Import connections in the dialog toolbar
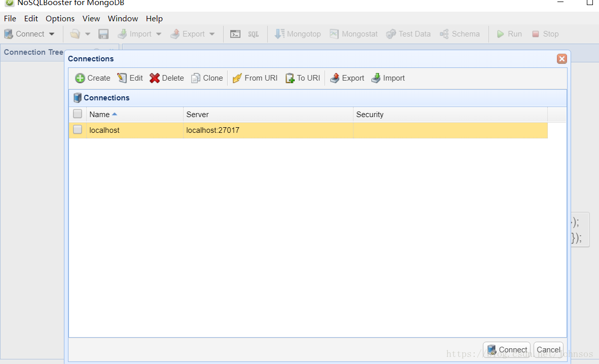Screen dimensions: 599x364 coord(387,78)
